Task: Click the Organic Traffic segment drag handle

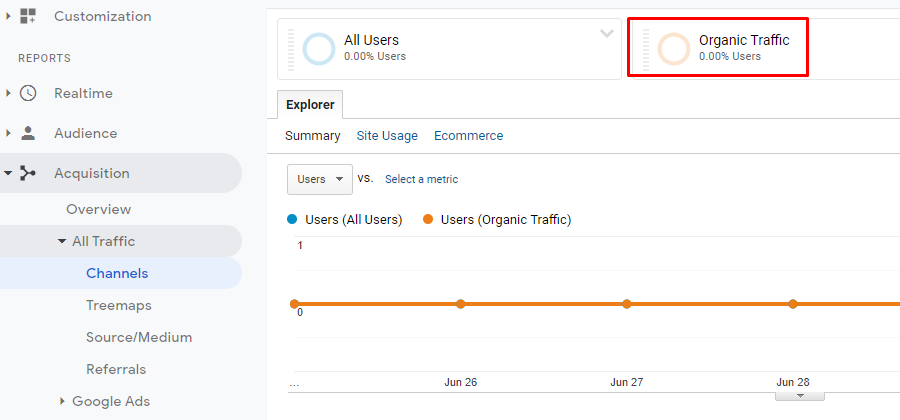Action: [x=646, y=50]
